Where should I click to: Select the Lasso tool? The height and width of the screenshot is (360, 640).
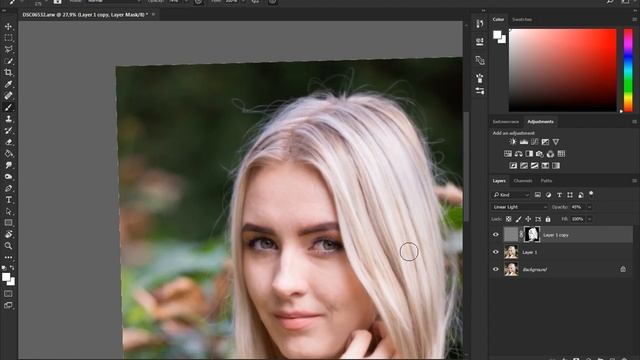tap(8, 49)
